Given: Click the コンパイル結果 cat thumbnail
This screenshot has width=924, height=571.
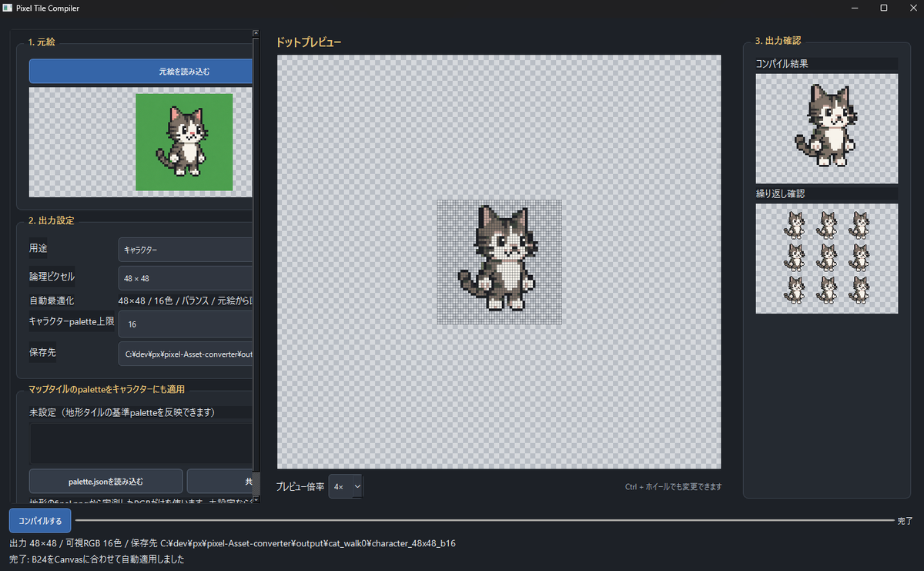Looking at the screenshot, I should 827,128.
